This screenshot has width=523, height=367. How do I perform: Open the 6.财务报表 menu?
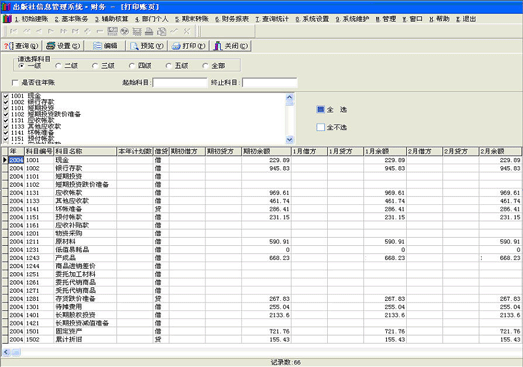(231, 19)
